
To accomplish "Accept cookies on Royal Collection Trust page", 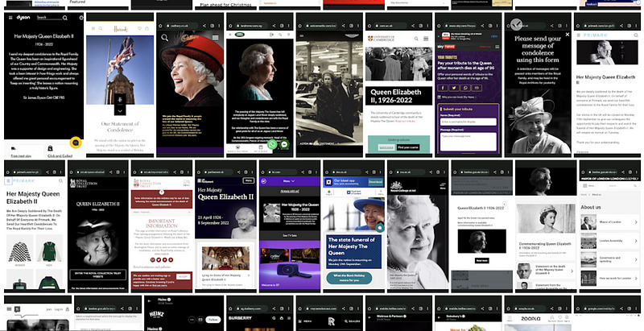I will (x=184, y=277).
